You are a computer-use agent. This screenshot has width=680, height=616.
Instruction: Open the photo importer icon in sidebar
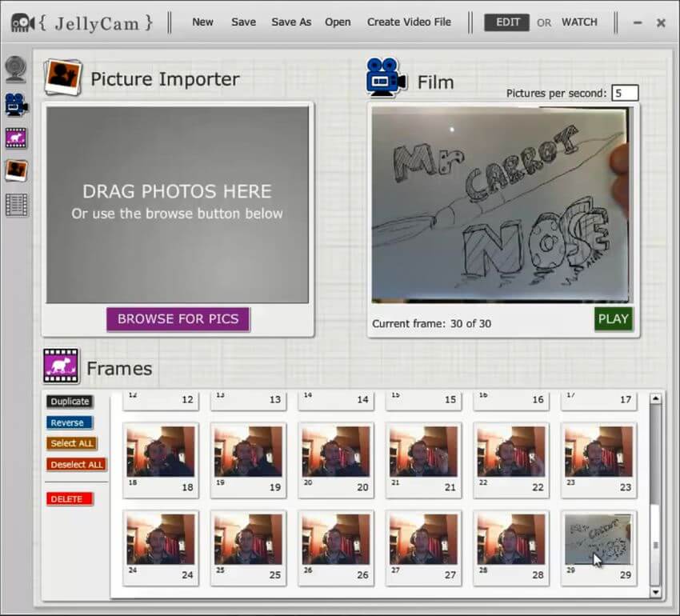coord(16,170)
